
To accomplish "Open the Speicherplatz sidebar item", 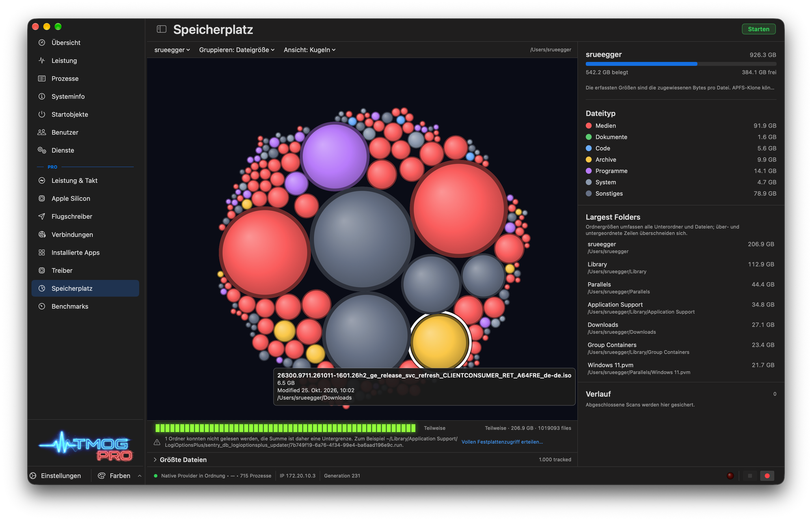I will point(85,288).
